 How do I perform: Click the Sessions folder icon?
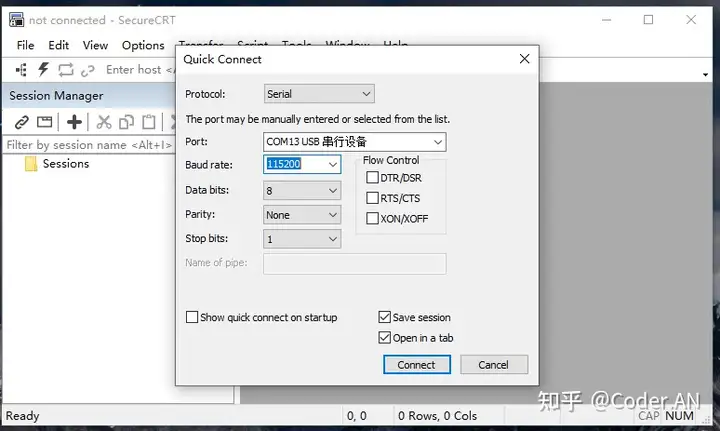tap(31, 164)
